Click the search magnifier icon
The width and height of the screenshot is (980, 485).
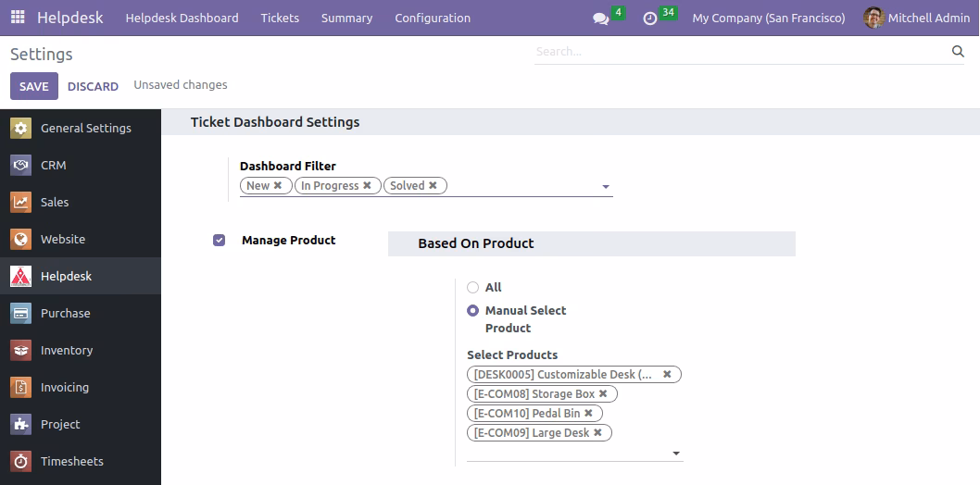(958, 51)
